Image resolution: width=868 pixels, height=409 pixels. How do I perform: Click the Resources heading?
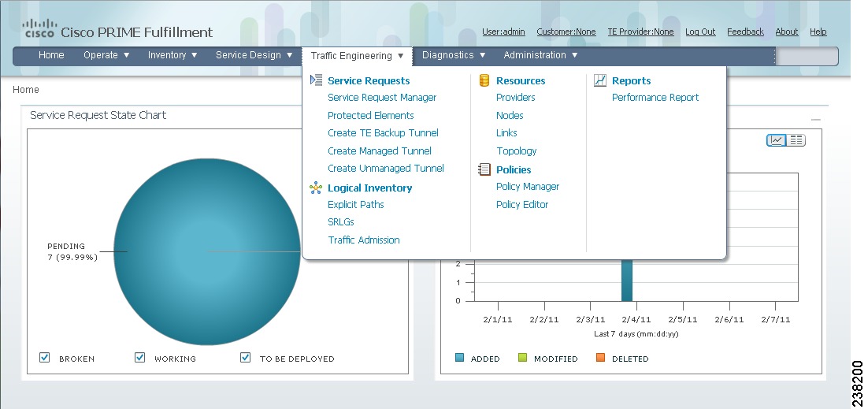click(521, 81)
